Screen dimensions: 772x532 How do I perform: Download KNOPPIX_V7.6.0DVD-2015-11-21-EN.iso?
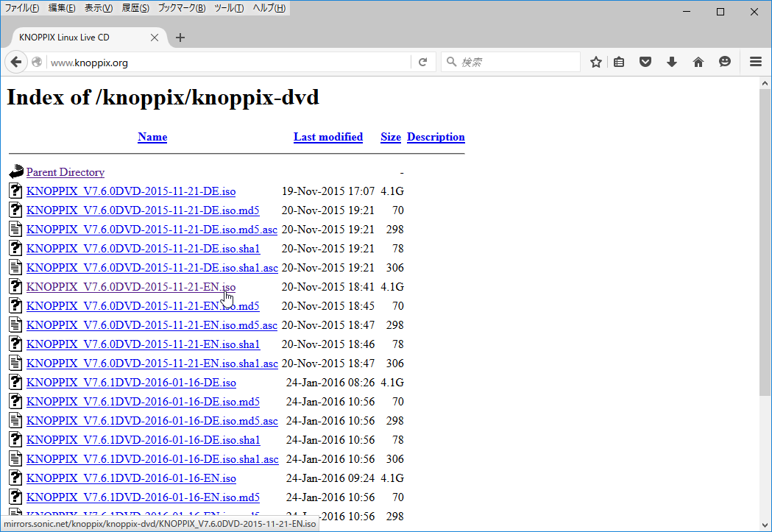131,287
